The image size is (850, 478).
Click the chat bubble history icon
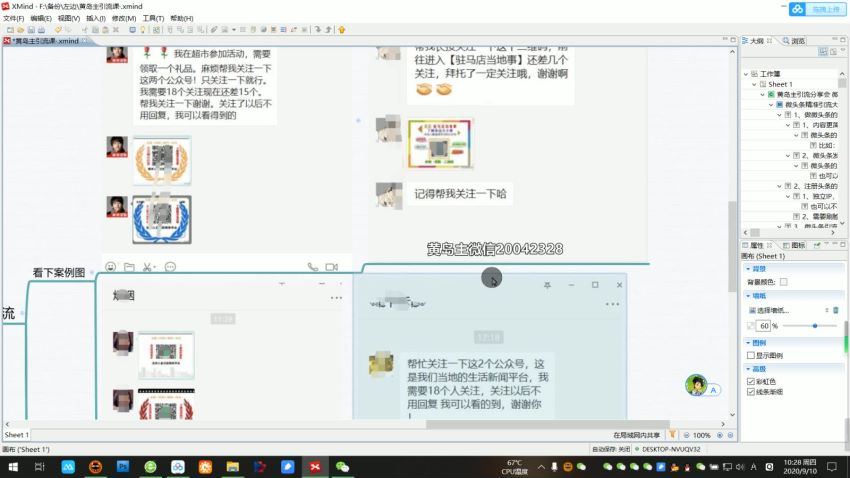point(170,267)
